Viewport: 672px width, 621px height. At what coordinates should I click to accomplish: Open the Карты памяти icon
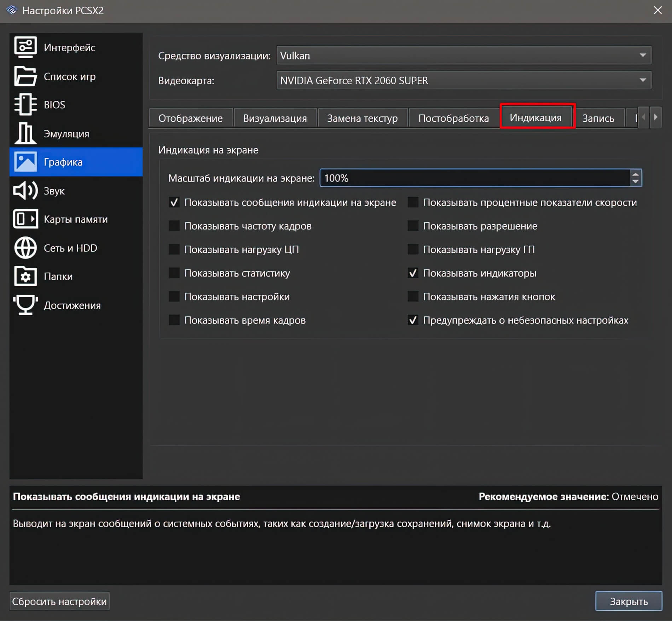pos(25,219)
